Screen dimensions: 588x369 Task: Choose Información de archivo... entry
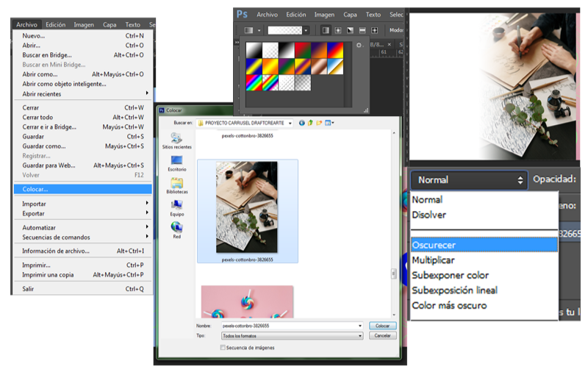click(x=83, y=251)
